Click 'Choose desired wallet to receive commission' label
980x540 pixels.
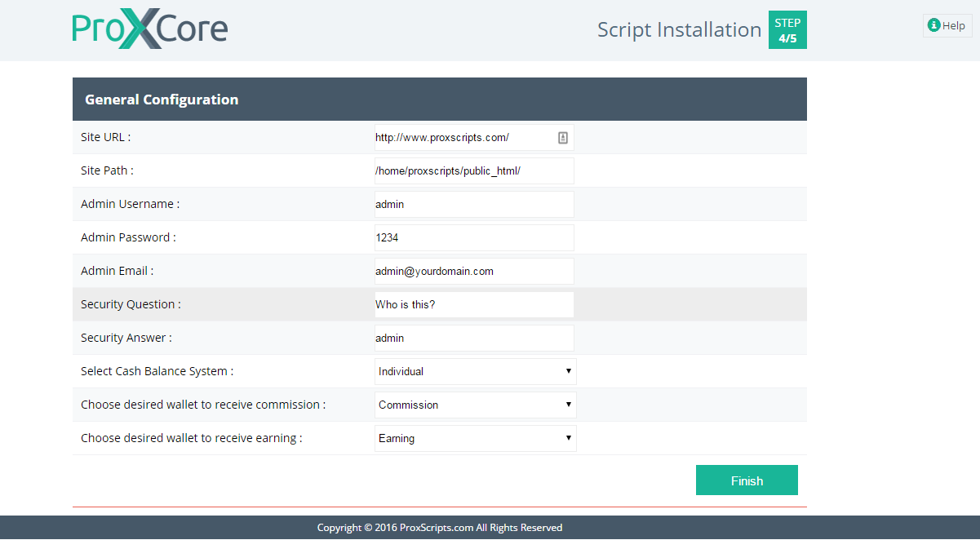click(203, 405)
